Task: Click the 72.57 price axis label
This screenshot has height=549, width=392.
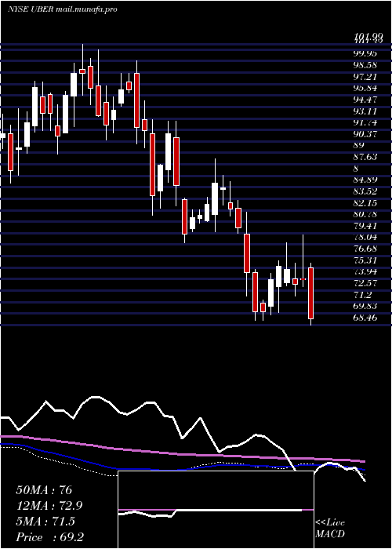Action: 365,283
